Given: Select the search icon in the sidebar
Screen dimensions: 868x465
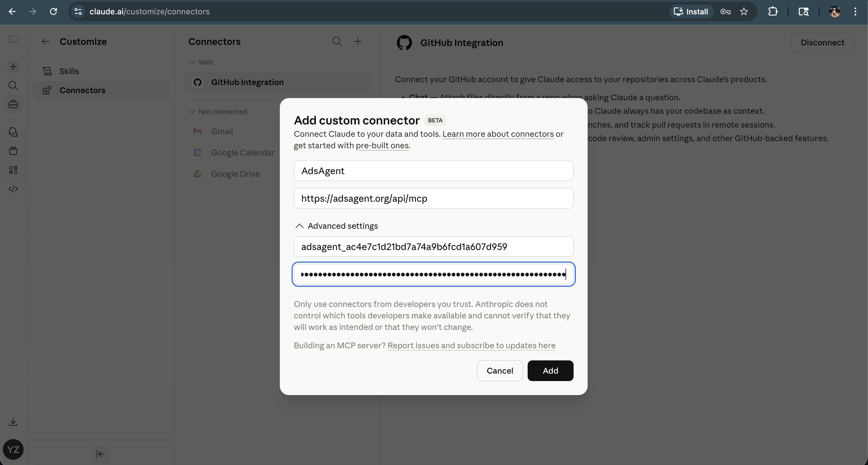Looking at the screenshot, I should click(x=13, y=86).
